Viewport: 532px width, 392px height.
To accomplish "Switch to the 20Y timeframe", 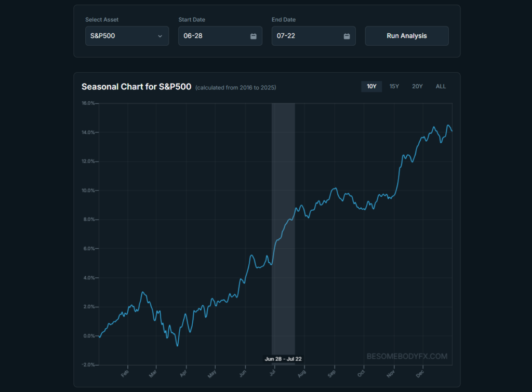I will point(417,87).
